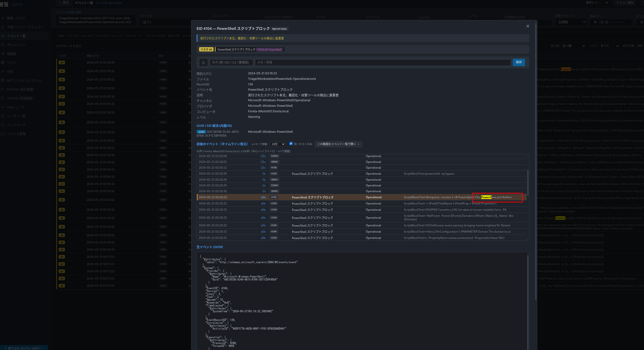Select SECURITY-DC.evtx (293) in the file list

(x=94, y=18)
